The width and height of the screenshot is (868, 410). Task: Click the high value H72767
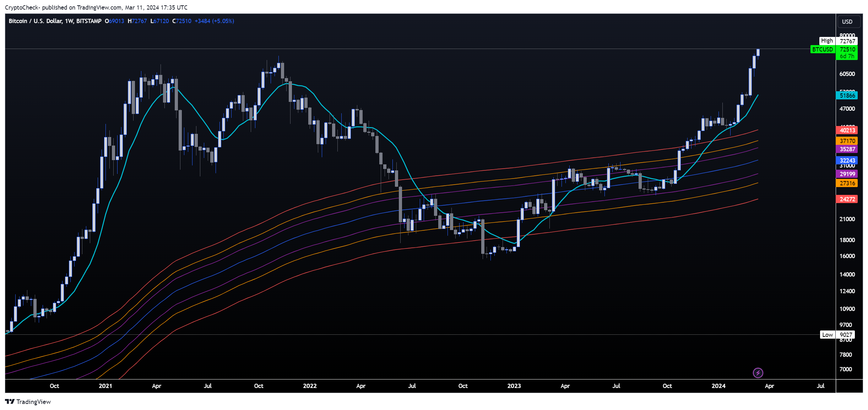(137, 21)
